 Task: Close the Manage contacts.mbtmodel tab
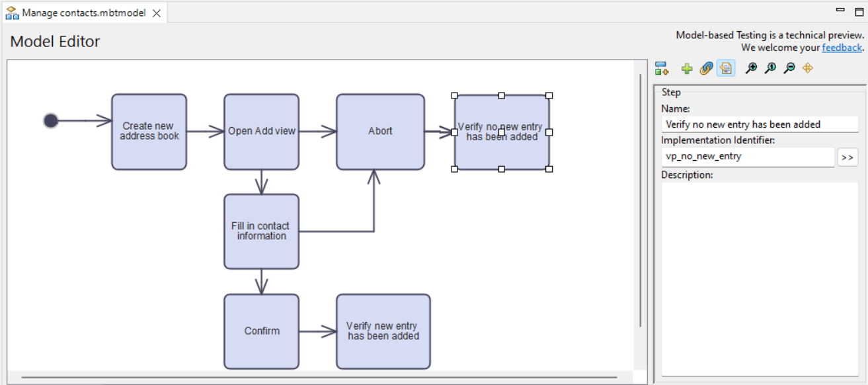(x=157, y=13)
